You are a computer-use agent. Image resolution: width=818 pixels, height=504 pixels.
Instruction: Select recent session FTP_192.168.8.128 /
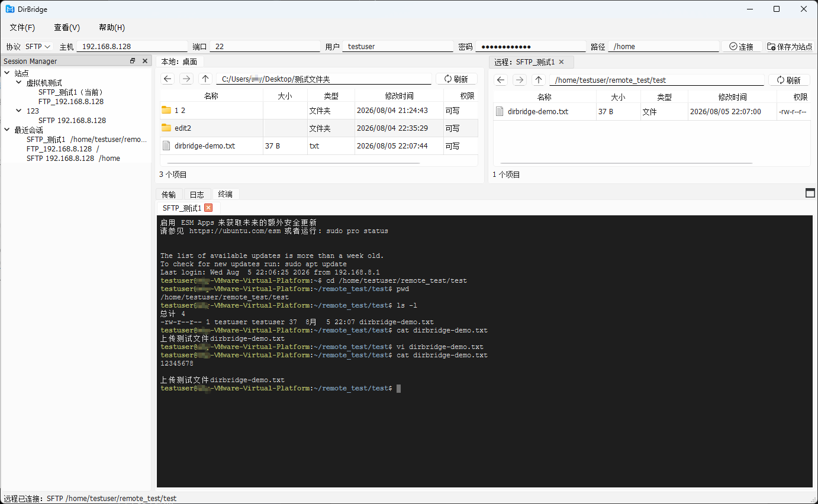point(63,148)
